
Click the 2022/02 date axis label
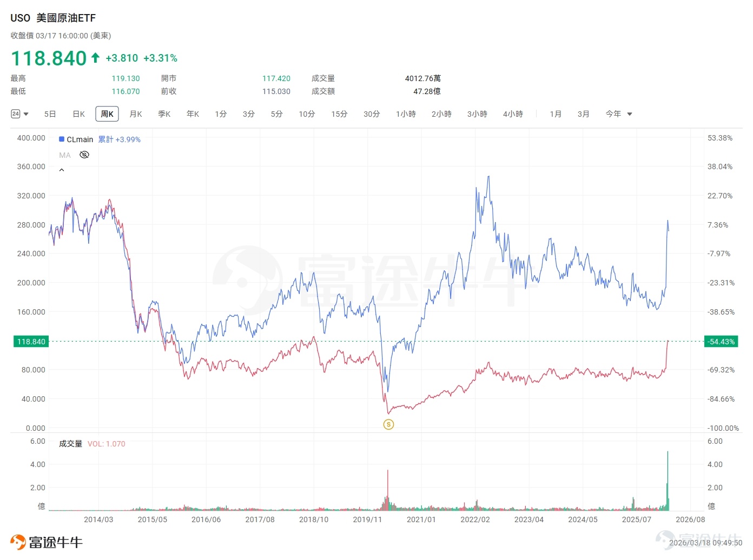pyautogui.click(x=475, y=519)
